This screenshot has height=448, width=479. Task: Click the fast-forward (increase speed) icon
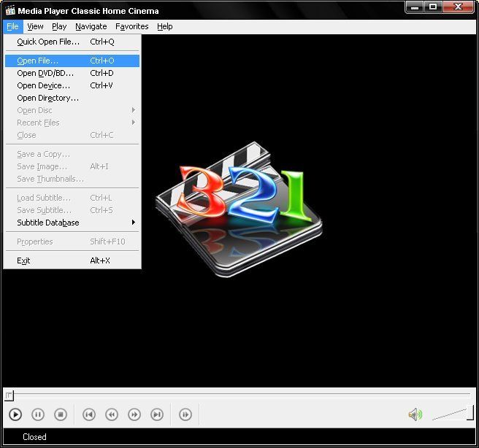coord(134,414)
